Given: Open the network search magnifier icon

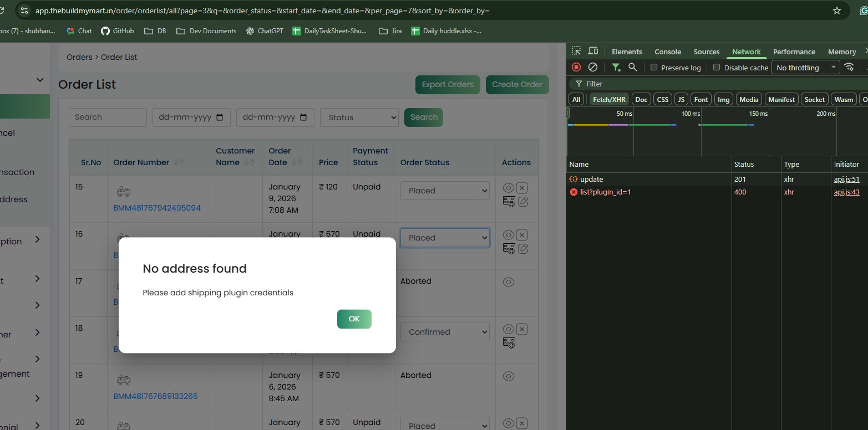Looking at the screenshot, I should point(632,67).
